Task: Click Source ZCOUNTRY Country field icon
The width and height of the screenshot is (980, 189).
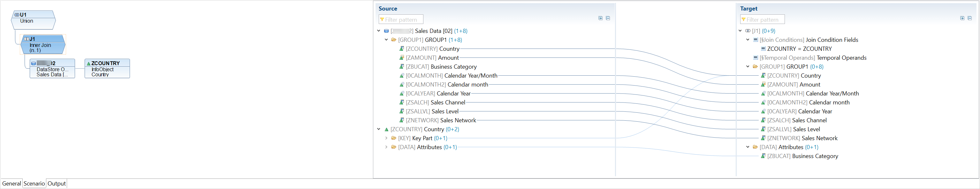Action: click(x=401, y=49)
